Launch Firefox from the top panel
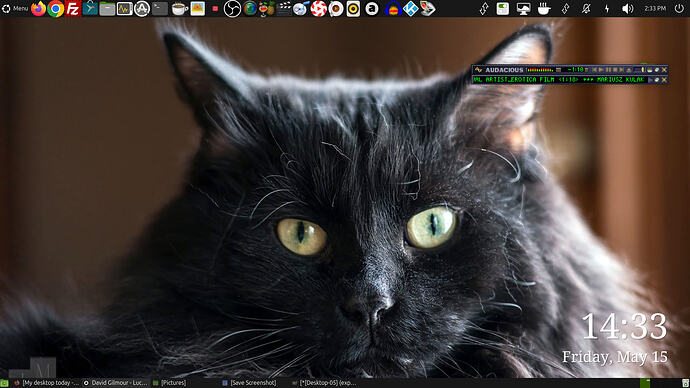 38,8
